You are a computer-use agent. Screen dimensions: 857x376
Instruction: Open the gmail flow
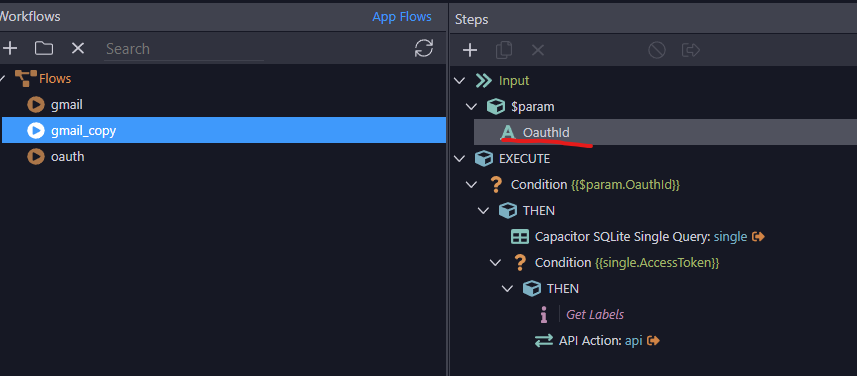click(67, 104)
